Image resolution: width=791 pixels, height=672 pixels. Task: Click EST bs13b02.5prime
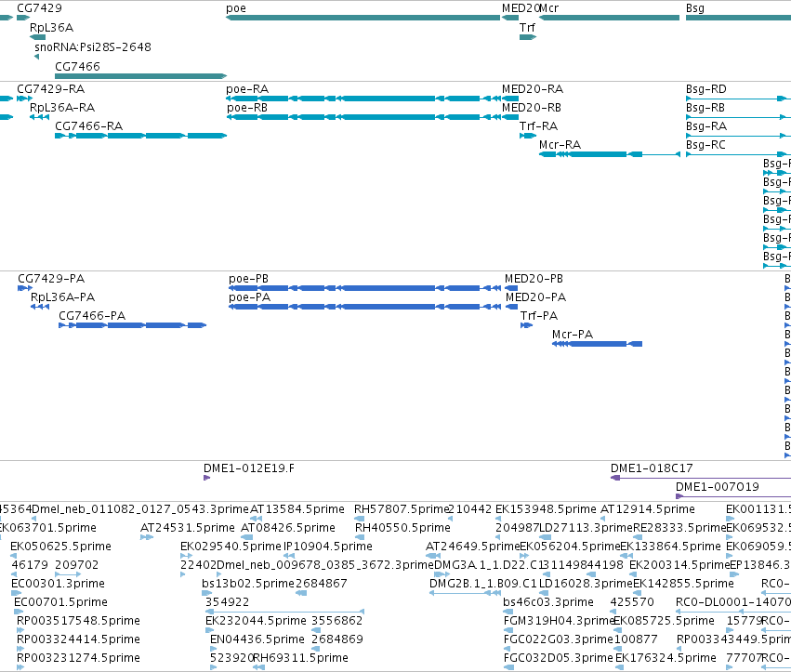[247, 584]
